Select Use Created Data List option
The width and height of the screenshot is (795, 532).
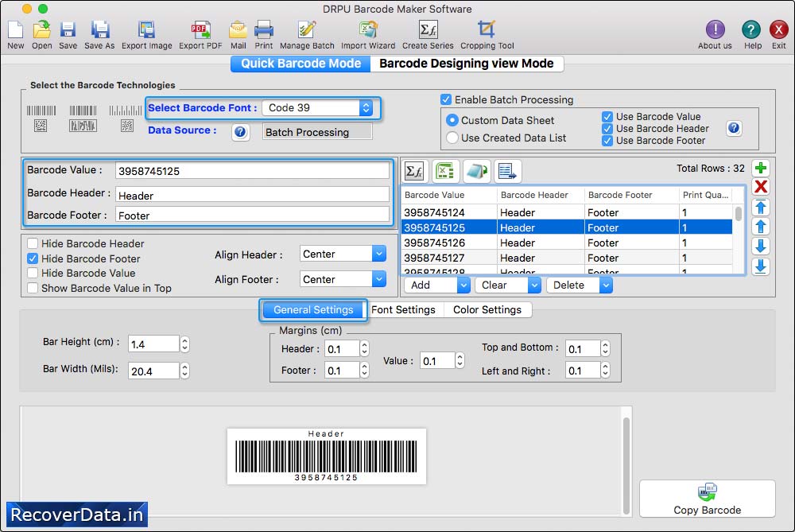click(452, 138)
